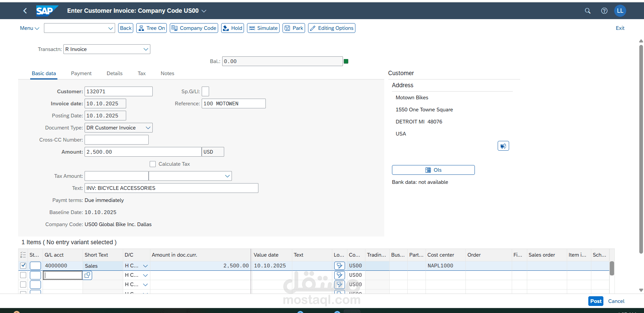Display customer details icon under the address

coord(503,146)
